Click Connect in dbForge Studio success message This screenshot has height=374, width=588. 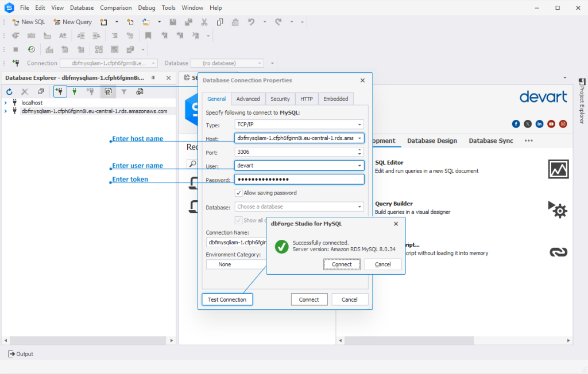point(342,264)
